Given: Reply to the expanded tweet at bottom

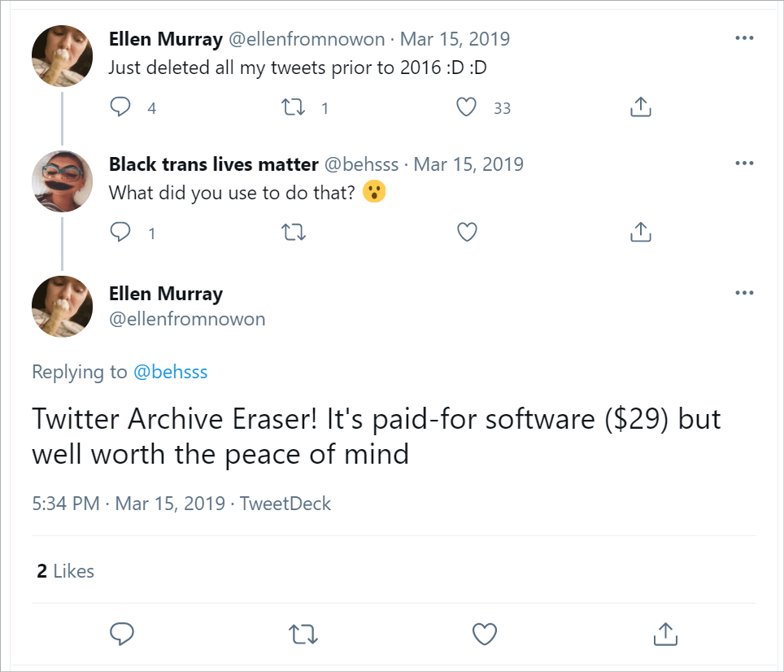Looking at the screenshot, I should pyautogui.click(x=122, y=634).
